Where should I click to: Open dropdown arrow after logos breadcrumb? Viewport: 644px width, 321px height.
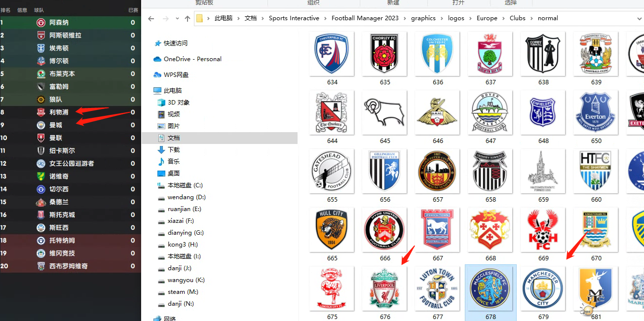471,18
